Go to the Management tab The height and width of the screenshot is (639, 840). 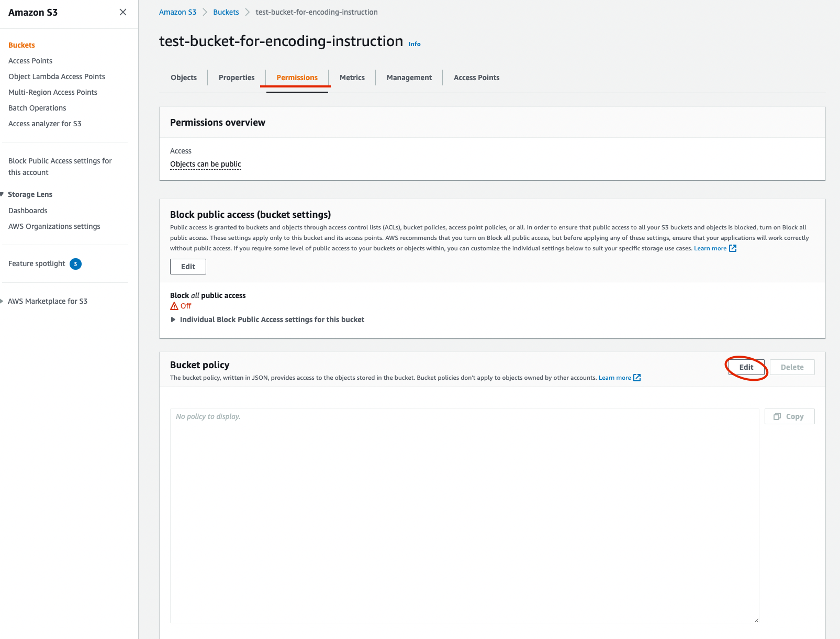pyautogui.click(x=409, y=78)
